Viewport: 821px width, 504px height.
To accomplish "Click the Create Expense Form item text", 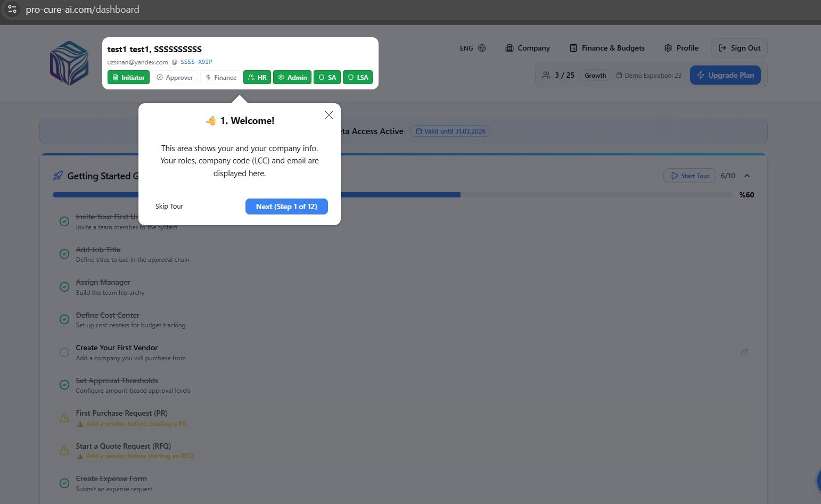I will [111, 478].
